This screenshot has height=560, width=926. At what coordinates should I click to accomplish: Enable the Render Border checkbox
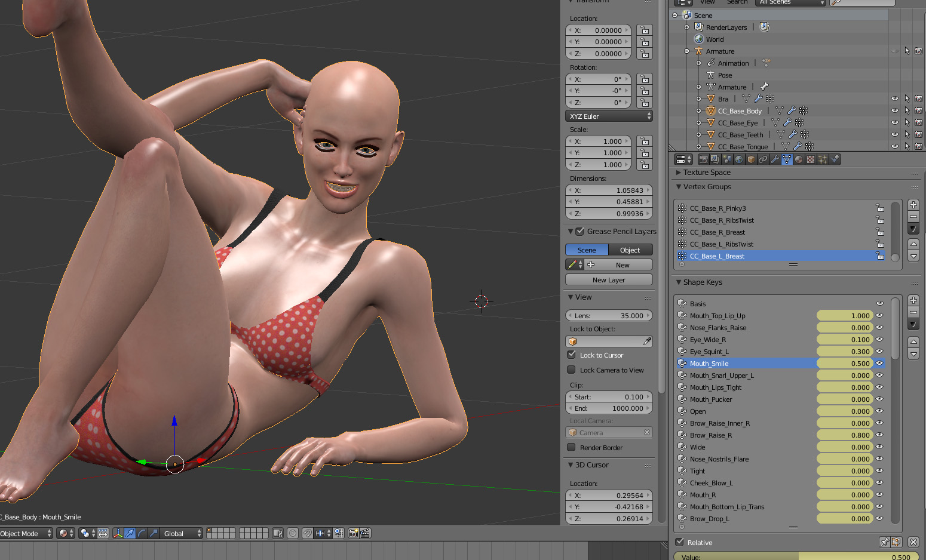pos(572,447)
